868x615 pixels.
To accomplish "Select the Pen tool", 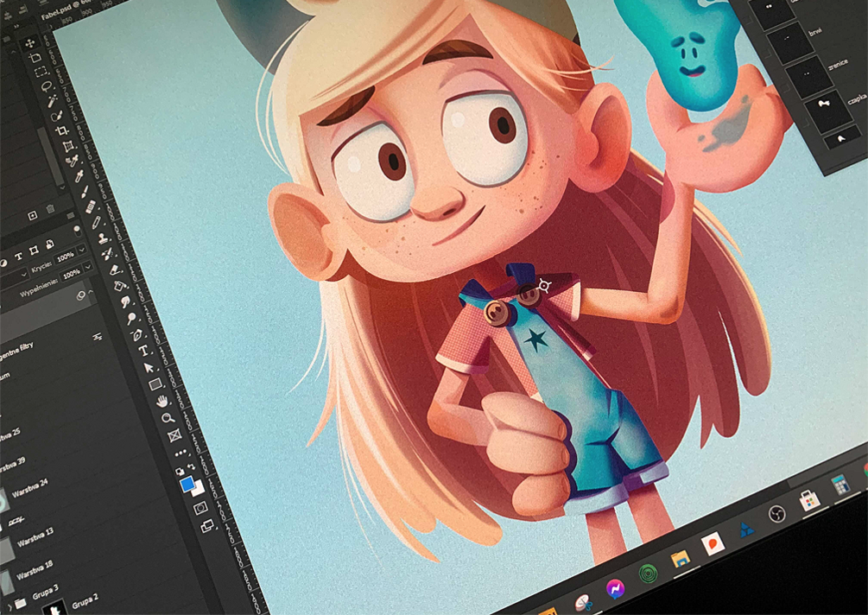I will pos(137,334).
